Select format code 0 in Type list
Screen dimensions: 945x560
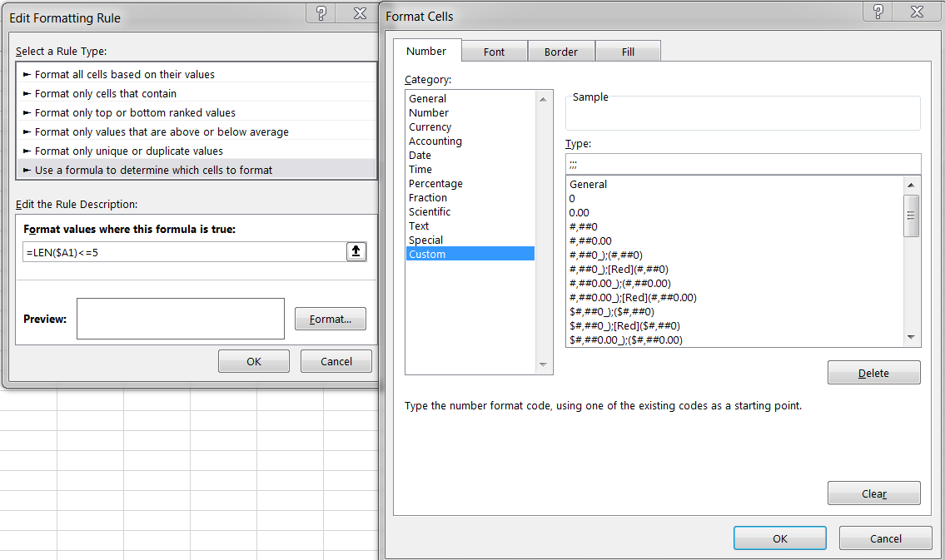point(735,199)
